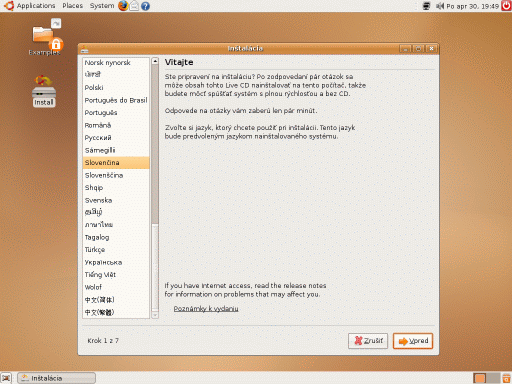Select Sámegilli language
Screen dimensions: 512x384
pos(116,150)
